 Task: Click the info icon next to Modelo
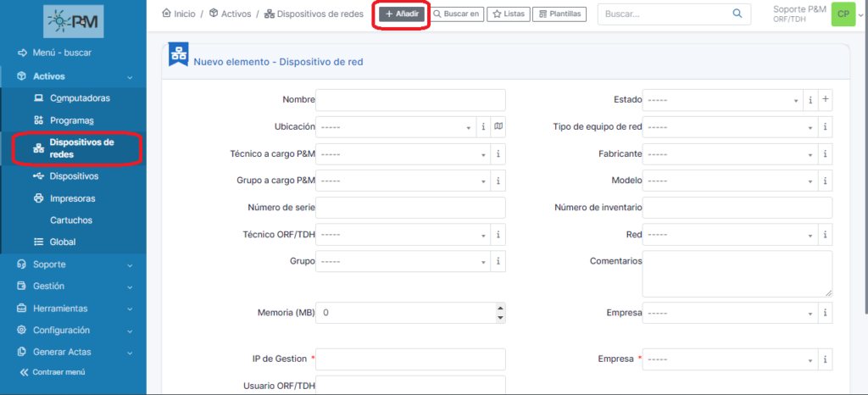point(826,181)
